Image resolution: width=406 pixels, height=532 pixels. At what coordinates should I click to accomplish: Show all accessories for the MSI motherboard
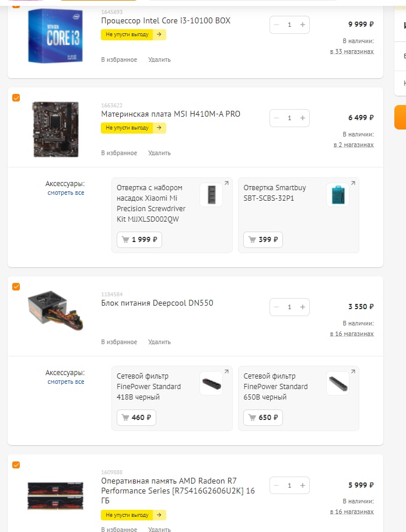tap(66, 192)
